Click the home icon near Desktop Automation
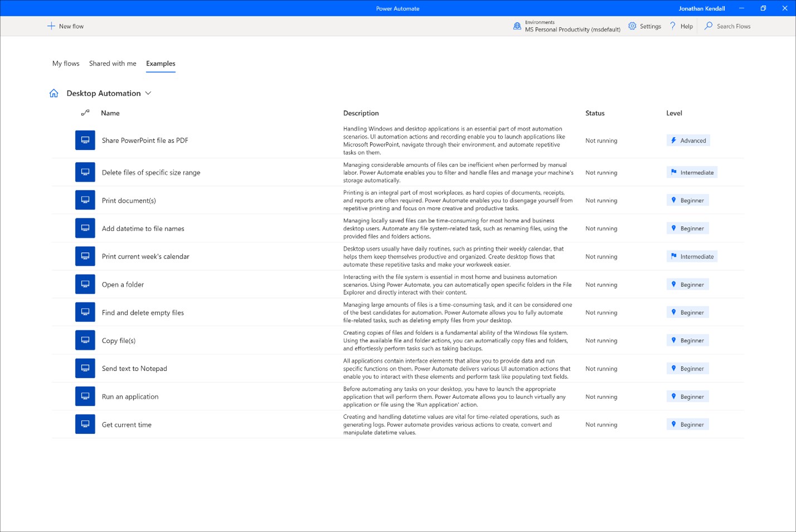This screenshot has width=796, height=532. (x=54, y=93)
